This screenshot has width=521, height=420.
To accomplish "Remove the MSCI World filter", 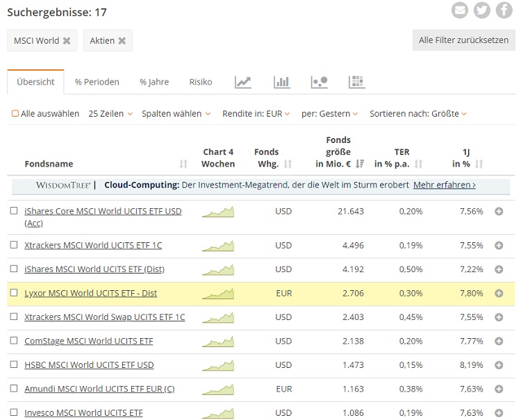I will [67, 40].
